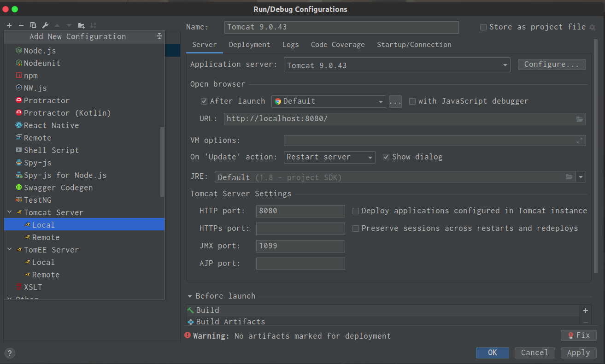605x364 pixels.
Task: Click the folder browse icon in the JRE field
Action: (x=569, y=177)
